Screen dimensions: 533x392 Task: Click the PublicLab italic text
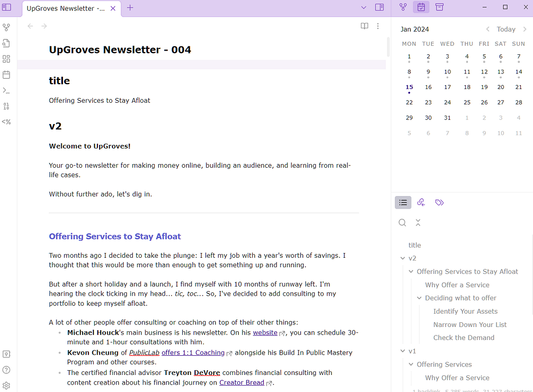pyautogui.click(x=144, y=353)
